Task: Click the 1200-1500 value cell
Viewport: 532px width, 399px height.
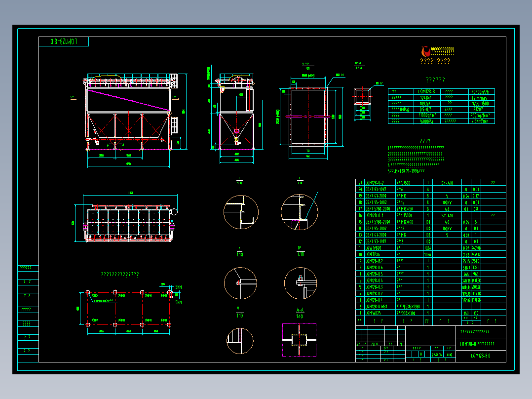Action: (x=482, y=104)
